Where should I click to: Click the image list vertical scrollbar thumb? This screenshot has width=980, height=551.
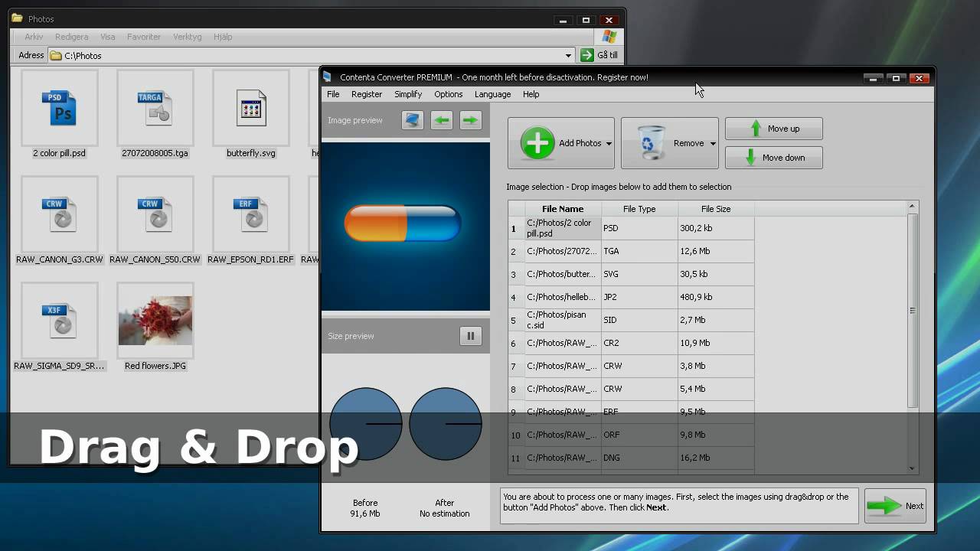912,310
